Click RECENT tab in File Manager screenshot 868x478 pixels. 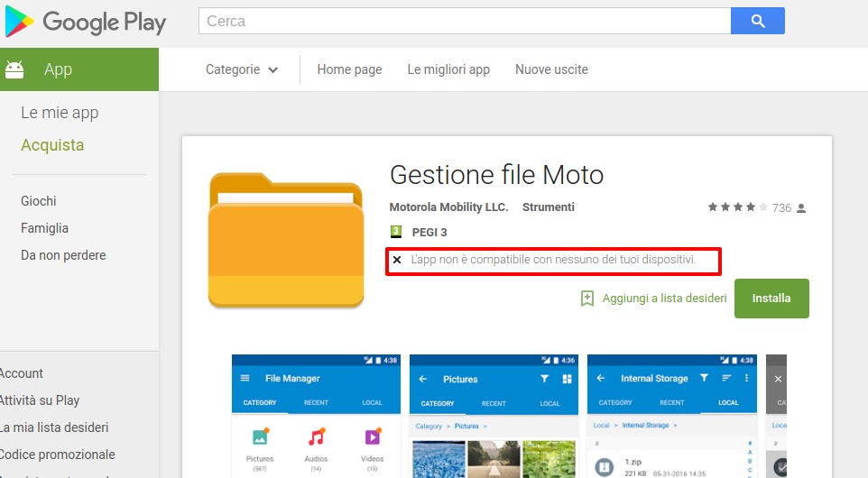(x=316, y=402)
